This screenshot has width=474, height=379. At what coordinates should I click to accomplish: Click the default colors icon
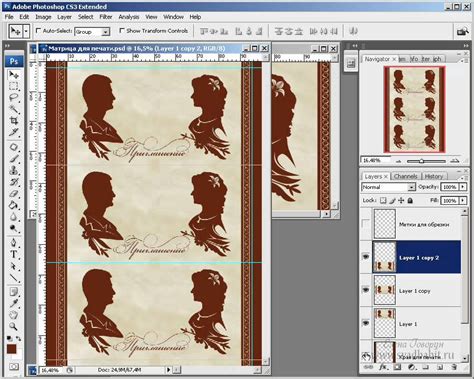click(x=9, y=338)
